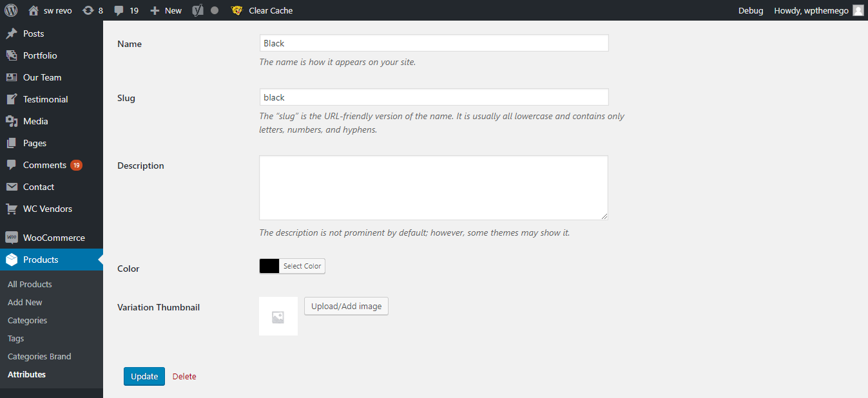Image resolution: width=868 pixels, height=398 pixels.
Task: Click the sw revo site name
Action: click(58, 10)
